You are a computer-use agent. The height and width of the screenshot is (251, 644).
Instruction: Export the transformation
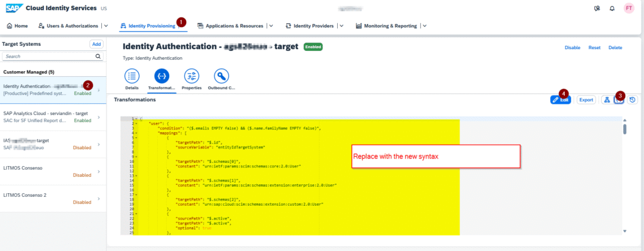586,99
